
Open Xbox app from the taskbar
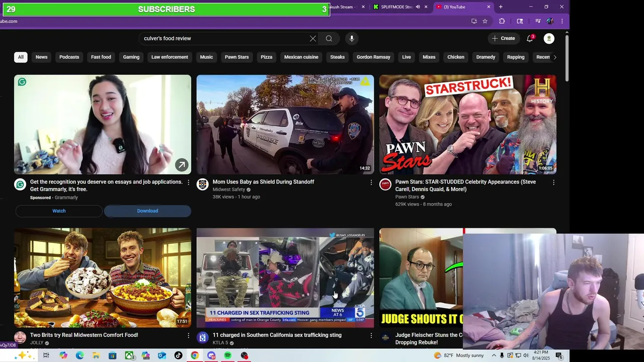coord(129,355)
